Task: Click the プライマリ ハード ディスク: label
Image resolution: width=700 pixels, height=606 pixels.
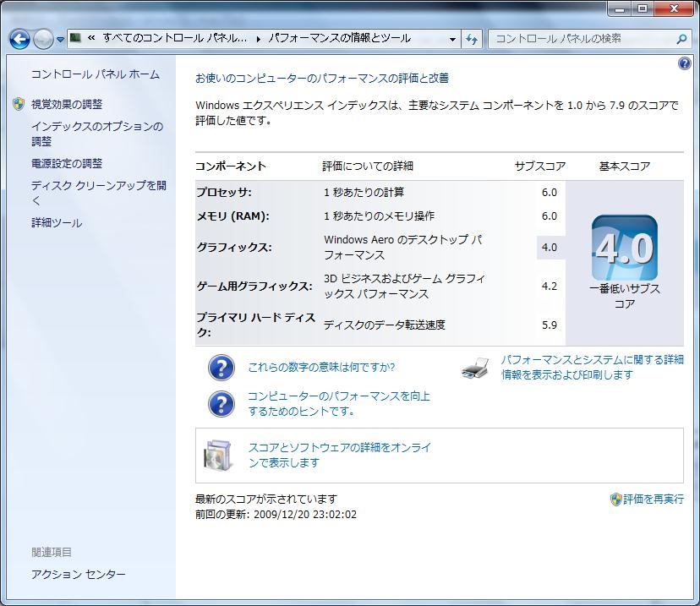Action: tap(256, 325)
